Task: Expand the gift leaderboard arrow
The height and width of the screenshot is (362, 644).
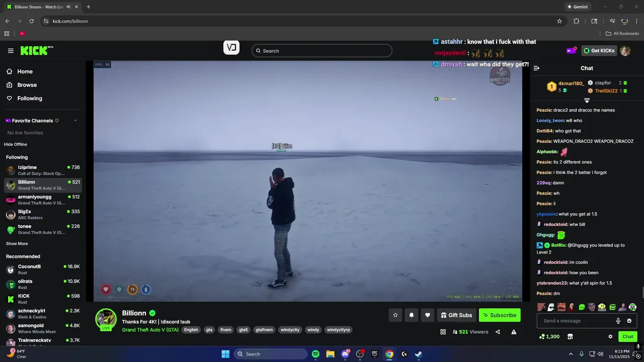Action: coord(587,101)
